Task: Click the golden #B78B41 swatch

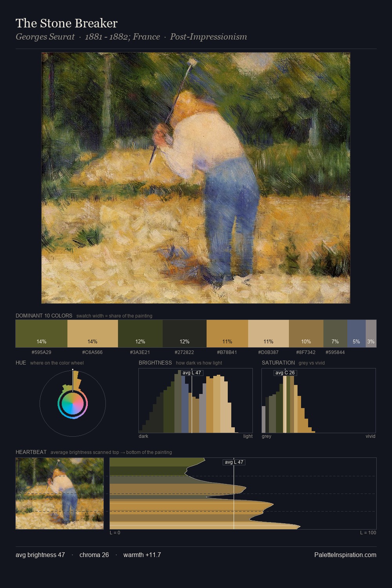Action: click(227, 334)
